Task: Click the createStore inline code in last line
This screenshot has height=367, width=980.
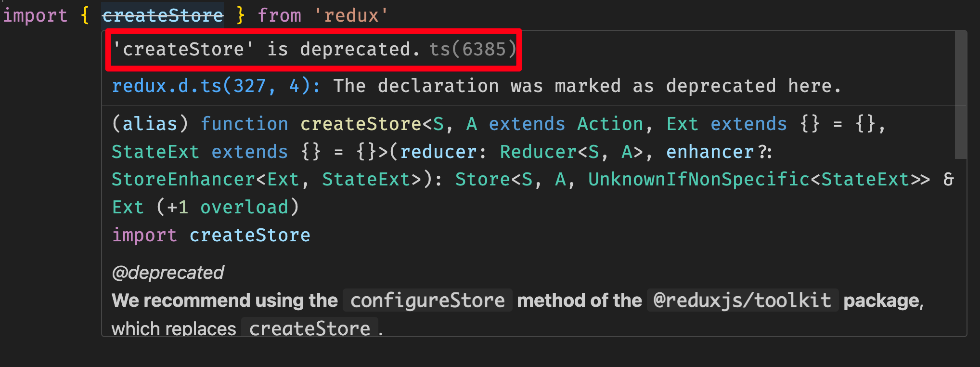Action: (309, 328)
